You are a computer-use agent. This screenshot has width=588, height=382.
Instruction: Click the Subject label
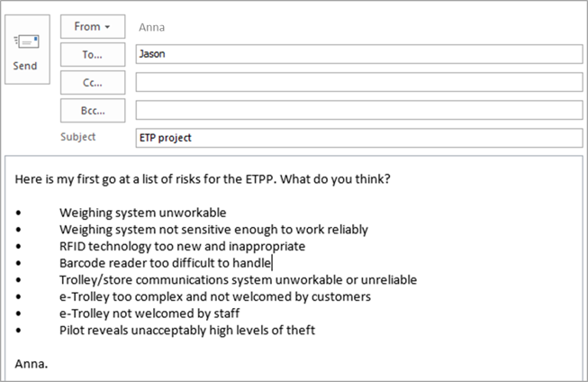coord(78,137)
